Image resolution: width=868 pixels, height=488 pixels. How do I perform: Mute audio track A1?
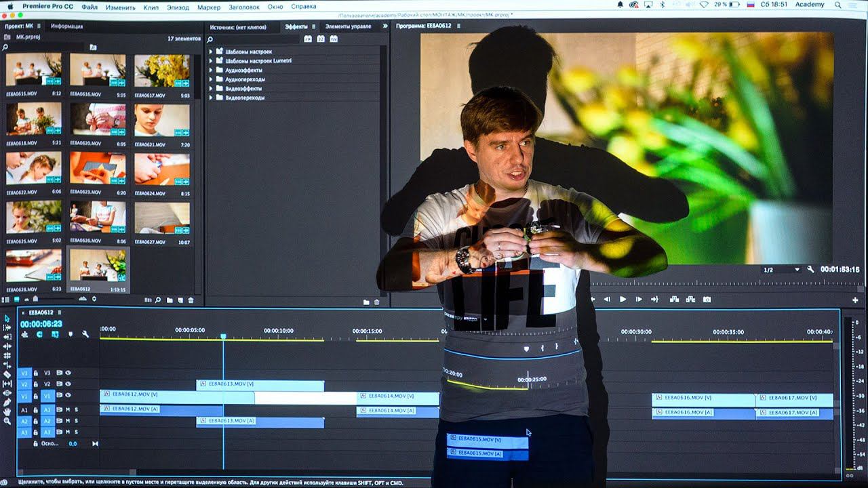(x=68, y=409)
